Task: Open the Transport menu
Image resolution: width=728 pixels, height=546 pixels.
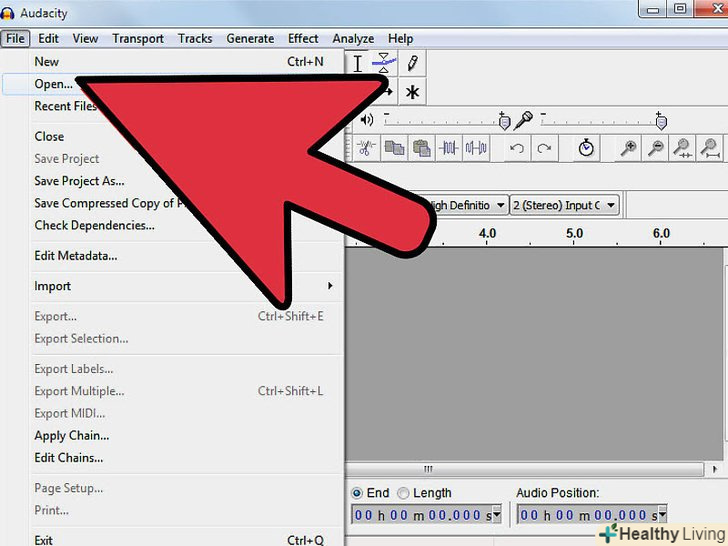Action: (x=138, y=39)
